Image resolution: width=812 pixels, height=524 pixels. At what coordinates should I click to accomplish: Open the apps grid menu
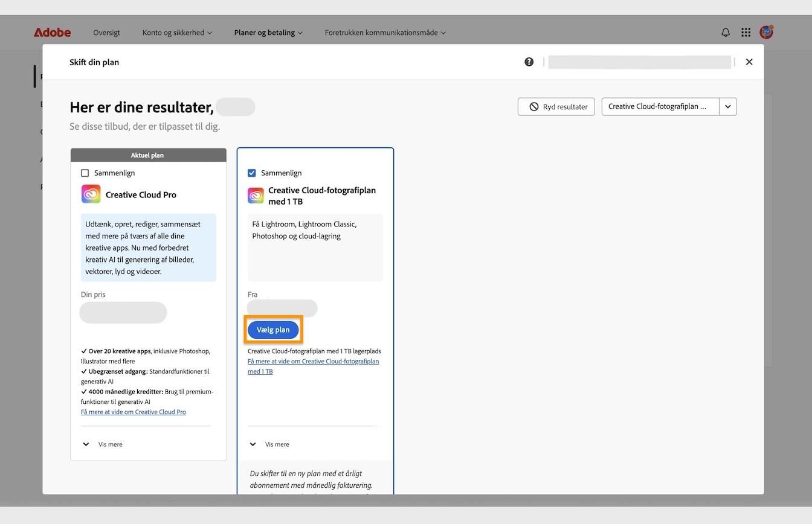click(746, 33)
